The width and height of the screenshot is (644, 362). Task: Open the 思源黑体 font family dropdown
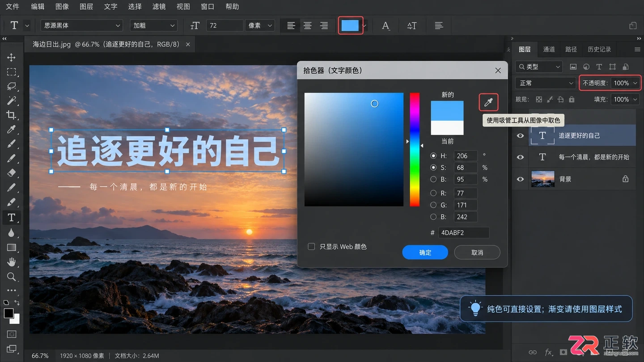(81, 26)
